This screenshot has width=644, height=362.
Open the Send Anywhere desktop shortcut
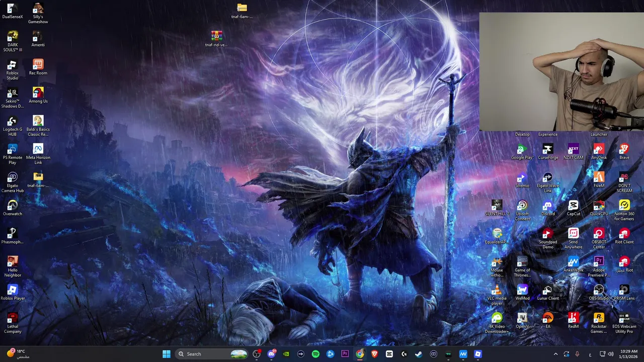[573, 239]
